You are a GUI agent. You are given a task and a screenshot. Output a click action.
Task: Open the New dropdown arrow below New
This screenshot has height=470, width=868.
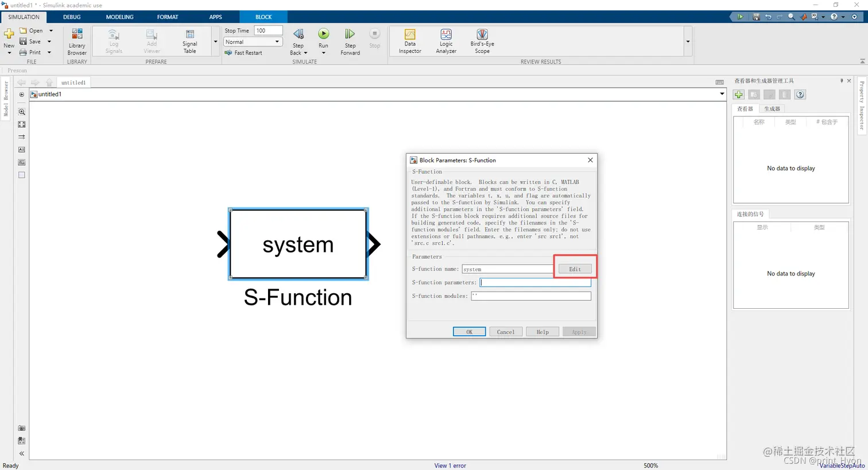coord(9,53)
